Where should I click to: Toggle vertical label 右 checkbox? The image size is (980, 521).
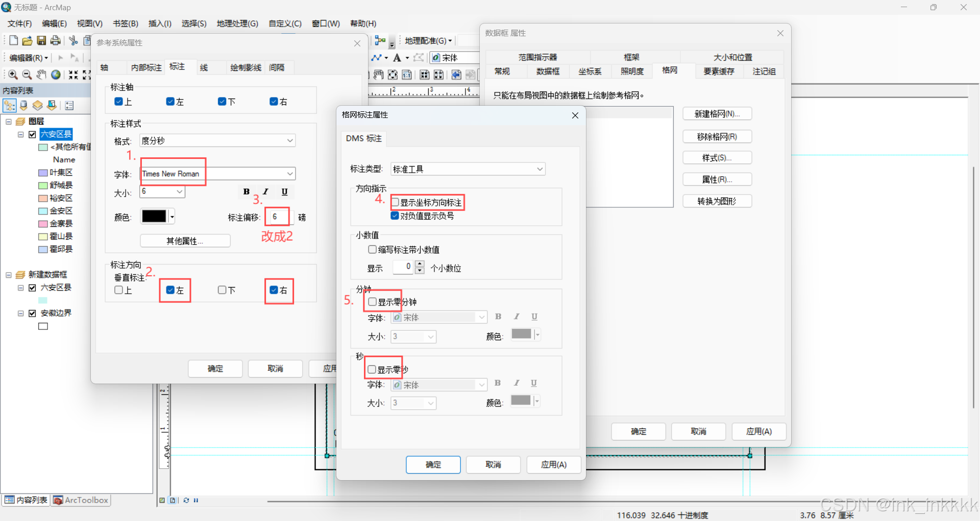274,290
